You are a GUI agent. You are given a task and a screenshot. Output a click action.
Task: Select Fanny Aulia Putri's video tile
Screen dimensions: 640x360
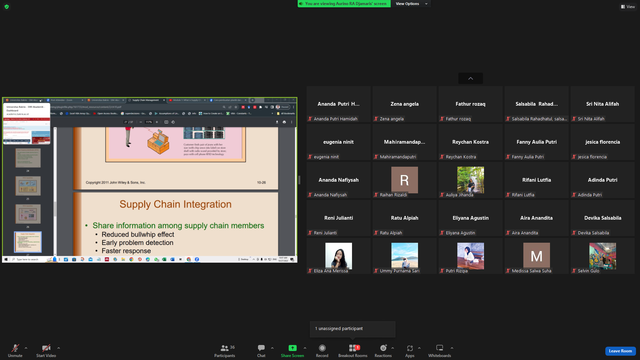pos(536,142)
